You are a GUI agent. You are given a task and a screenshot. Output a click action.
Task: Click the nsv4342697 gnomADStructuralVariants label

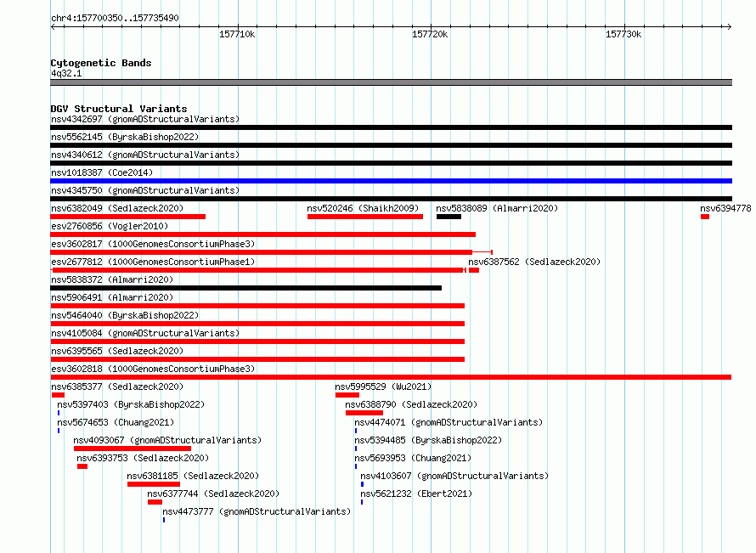click(x=145, y=119)
